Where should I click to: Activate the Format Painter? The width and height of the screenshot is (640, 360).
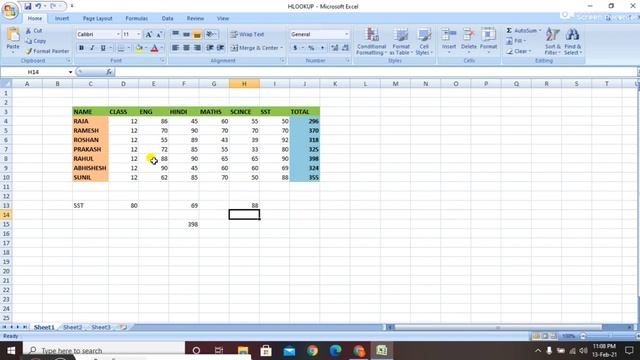coord(47,51)
